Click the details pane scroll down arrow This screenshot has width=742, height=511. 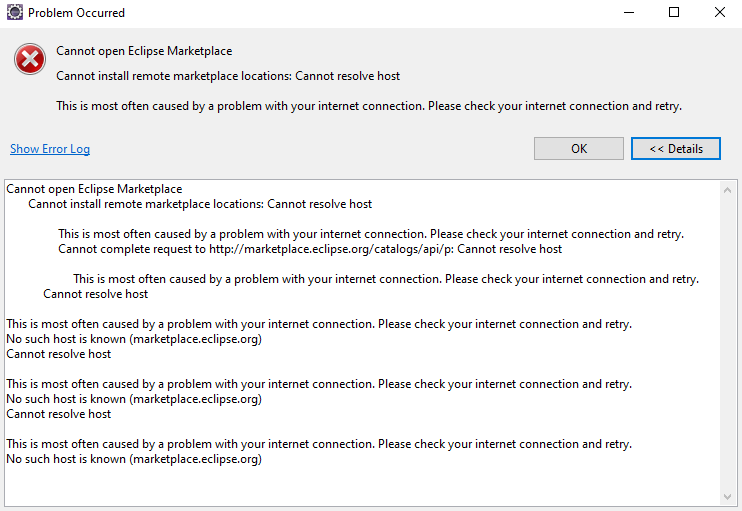[x=727, y=496]
